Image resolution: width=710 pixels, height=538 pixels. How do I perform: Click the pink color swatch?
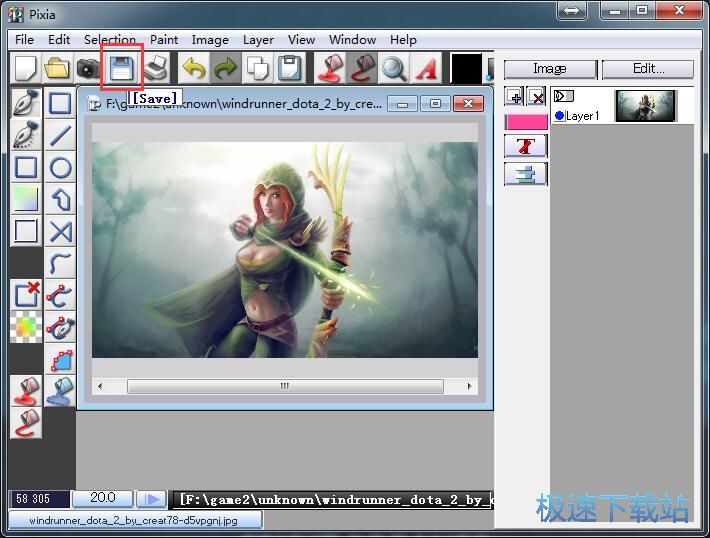click(x=525, y=121)
